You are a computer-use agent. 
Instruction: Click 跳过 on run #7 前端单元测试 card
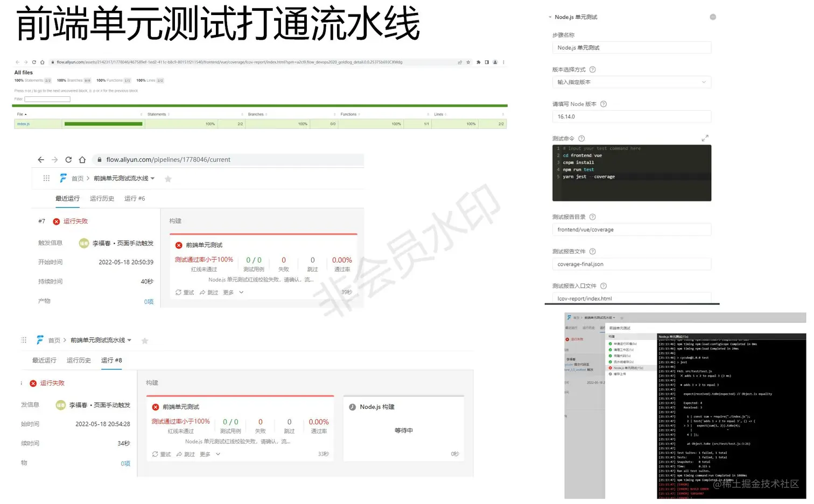click(209, 293)
